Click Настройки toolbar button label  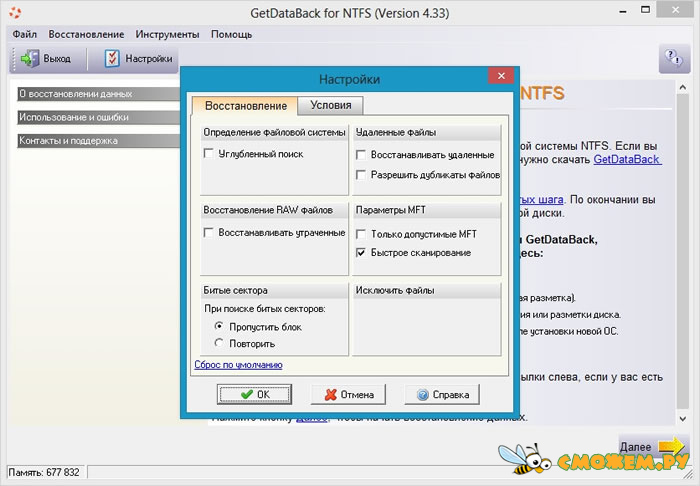point(149,58)
